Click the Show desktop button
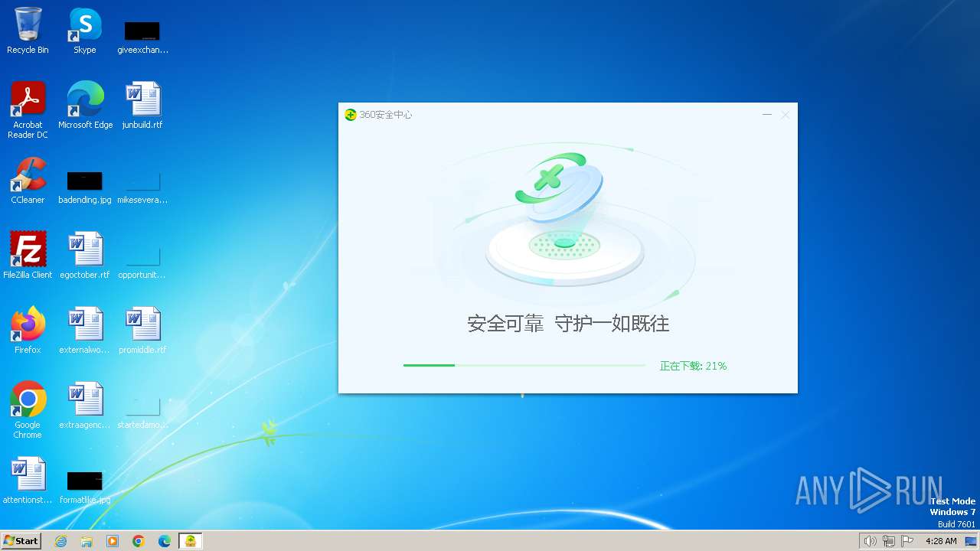This screenshot has width=980, height=551. (971, 541)
